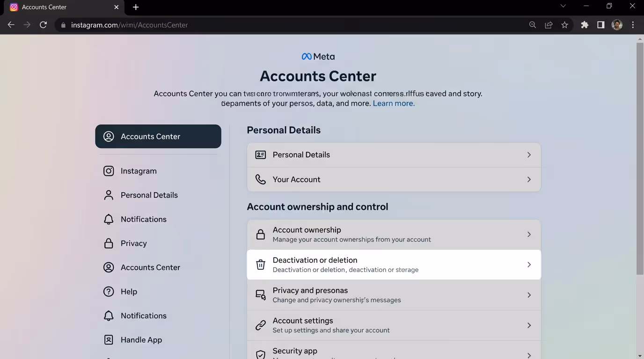The width and height of the screenshot is (644, 359).
Task: Click the phone icon beside Your Account
Action: 261,179
